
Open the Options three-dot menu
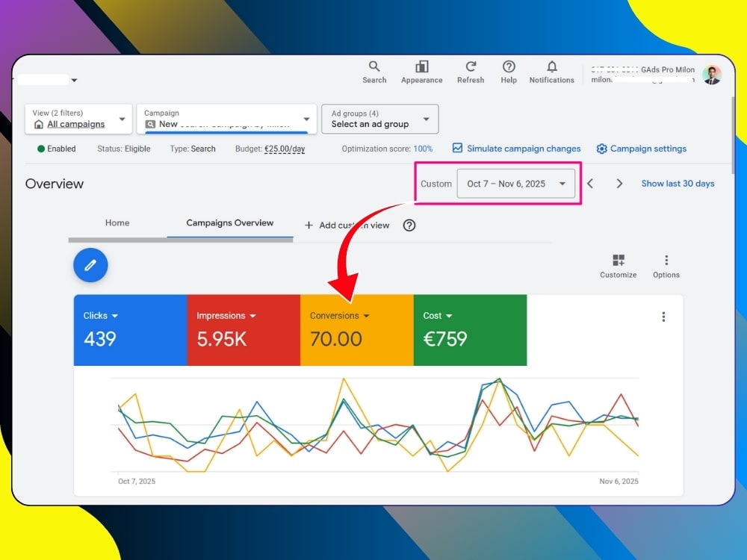666,267
